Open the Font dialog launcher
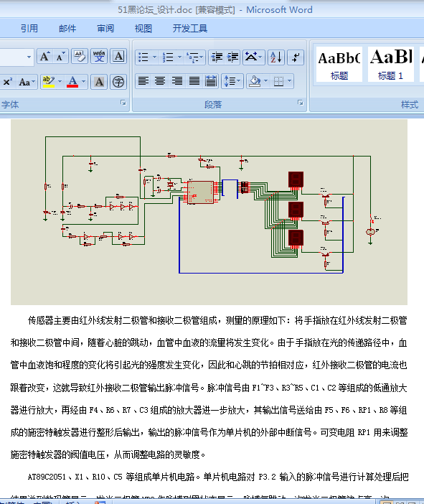This screenshot has height=504, width=424. pyautogui.click(x=123, y=103)
